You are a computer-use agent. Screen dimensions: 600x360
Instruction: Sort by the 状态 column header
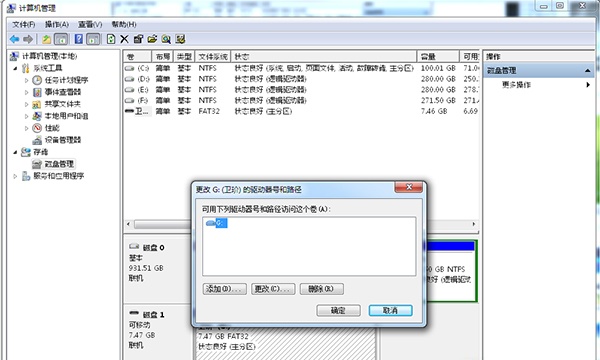click(324, 57)
